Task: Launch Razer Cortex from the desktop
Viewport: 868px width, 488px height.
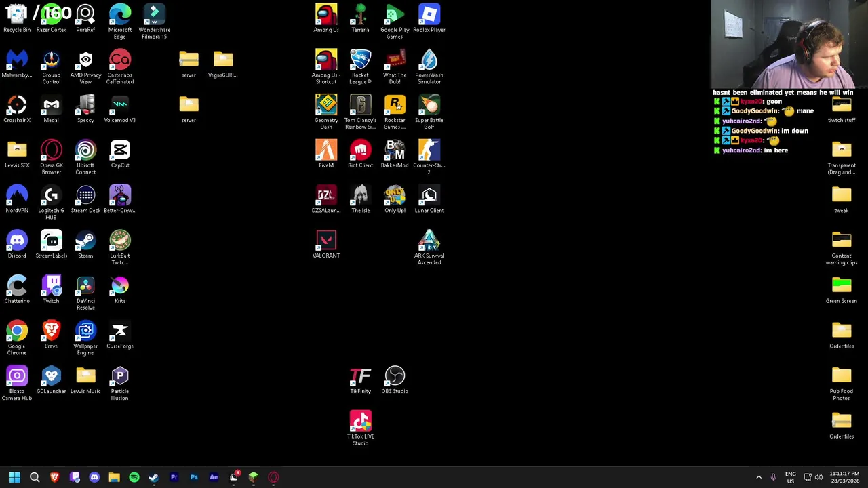Action: click(52, 18)
